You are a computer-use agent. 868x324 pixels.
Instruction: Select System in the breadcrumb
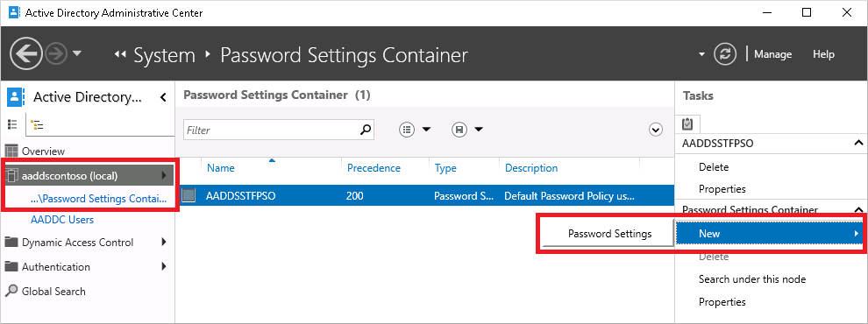(165, 55)
